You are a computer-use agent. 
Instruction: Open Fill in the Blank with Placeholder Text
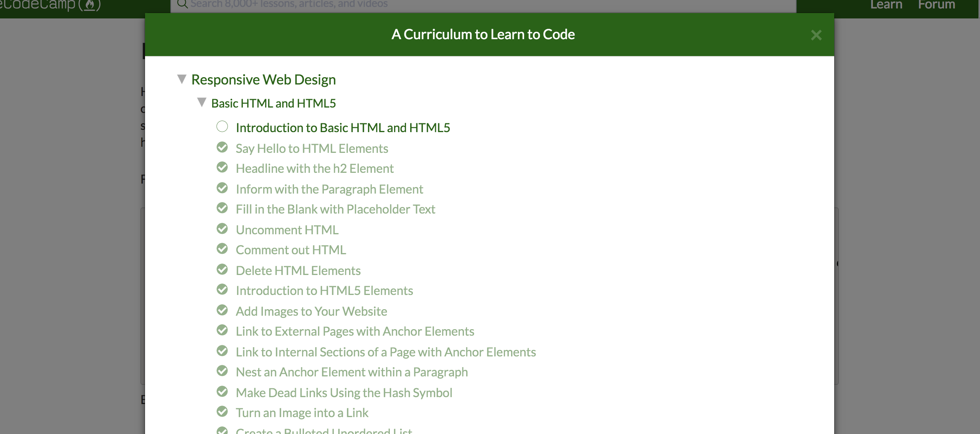335,209
